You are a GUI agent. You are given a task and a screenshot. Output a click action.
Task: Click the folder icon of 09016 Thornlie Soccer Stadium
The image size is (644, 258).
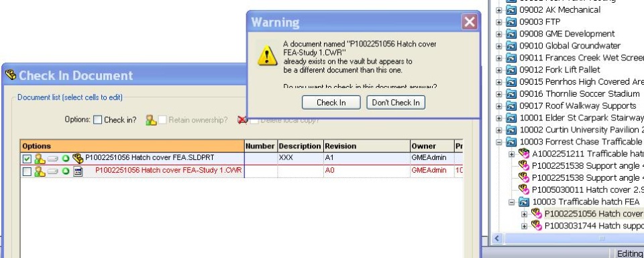tap(511, 94)
